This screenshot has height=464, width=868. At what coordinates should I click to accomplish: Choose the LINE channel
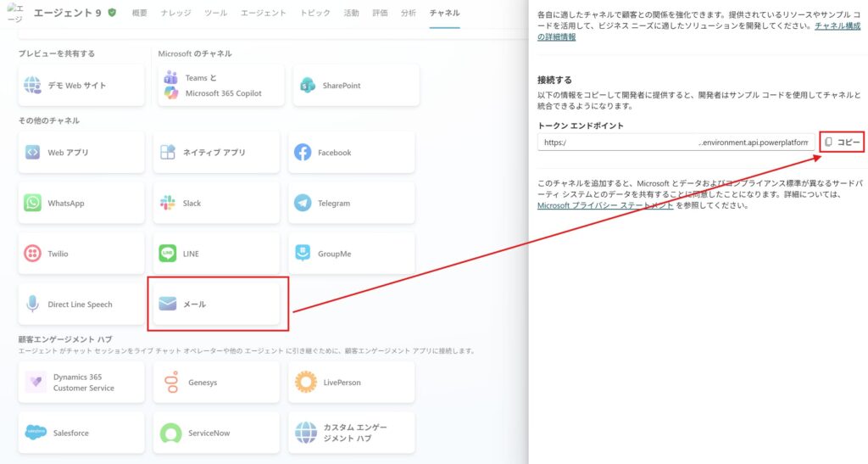216,254
